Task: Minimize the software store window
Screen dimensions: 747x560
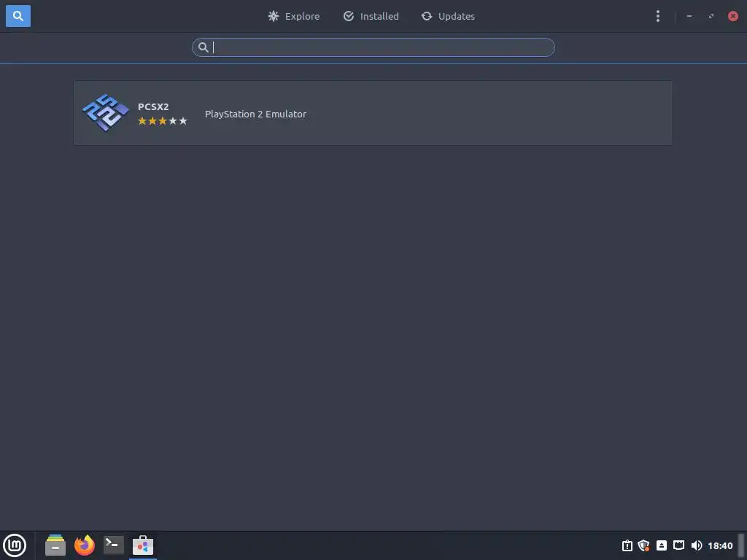Action: (689, 16)
